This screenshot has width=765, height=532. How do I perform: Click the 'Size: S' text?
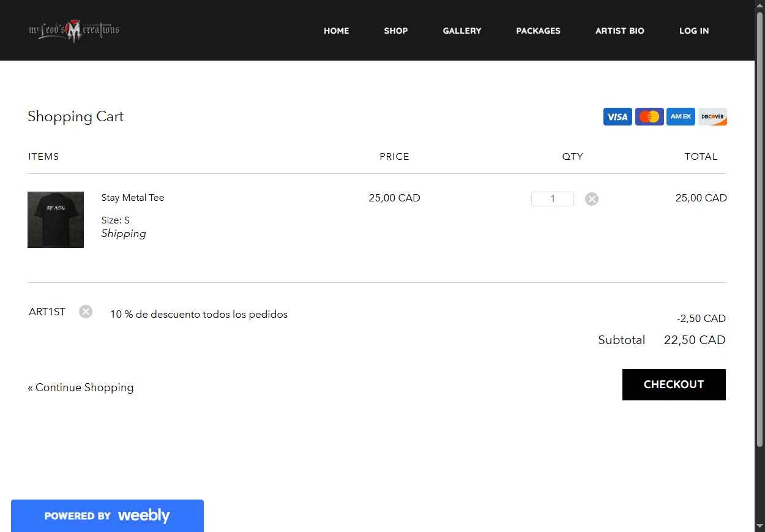coord(116,220)
